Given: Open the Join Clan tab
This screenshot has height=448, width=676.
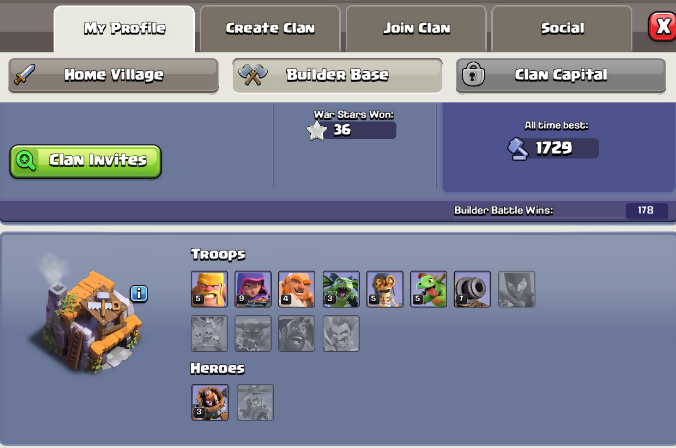Looking at the screenshot, I should pyautogui.click(x=416, y=28).
